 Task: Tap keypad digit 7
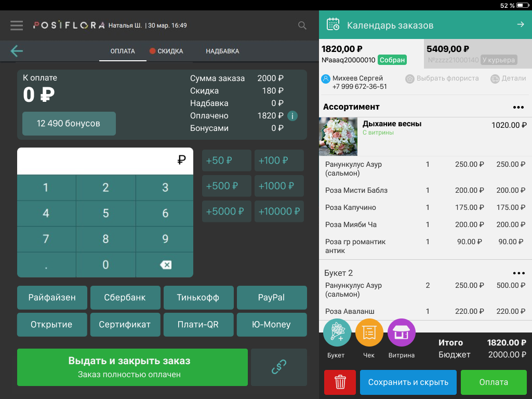click(x=46, y=239)
